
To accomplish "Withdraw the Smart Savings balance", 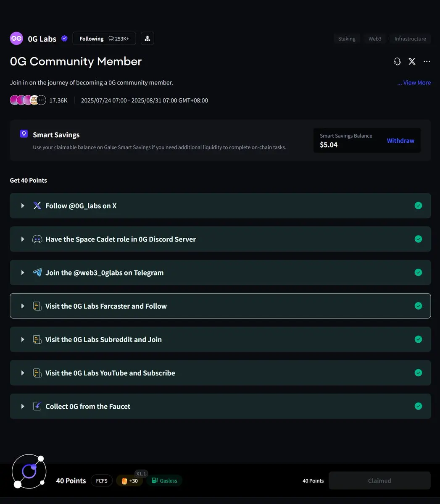I will tap(400, 141).
